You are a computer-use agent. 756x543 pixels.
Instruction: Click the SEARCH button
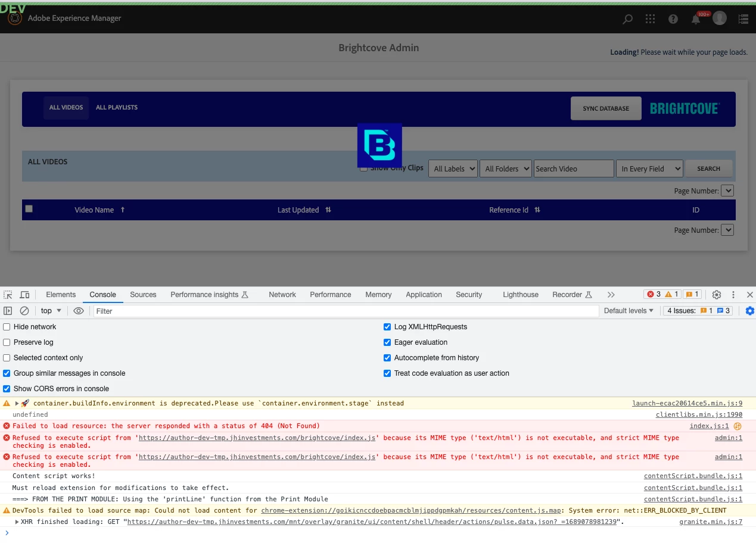pos(709,168)
